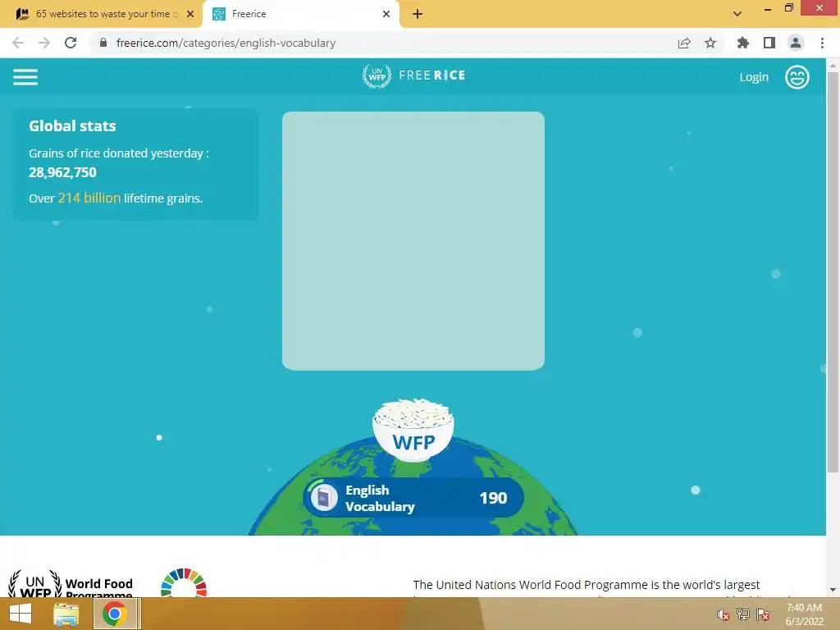Close the 65 websites tab
Screen dimensions: 840x630
[x=190, y=14]
